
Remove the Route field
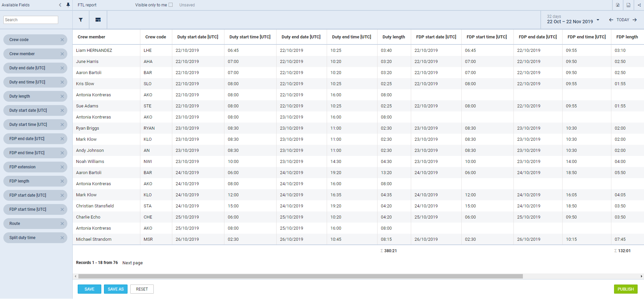tap(62, 224)
